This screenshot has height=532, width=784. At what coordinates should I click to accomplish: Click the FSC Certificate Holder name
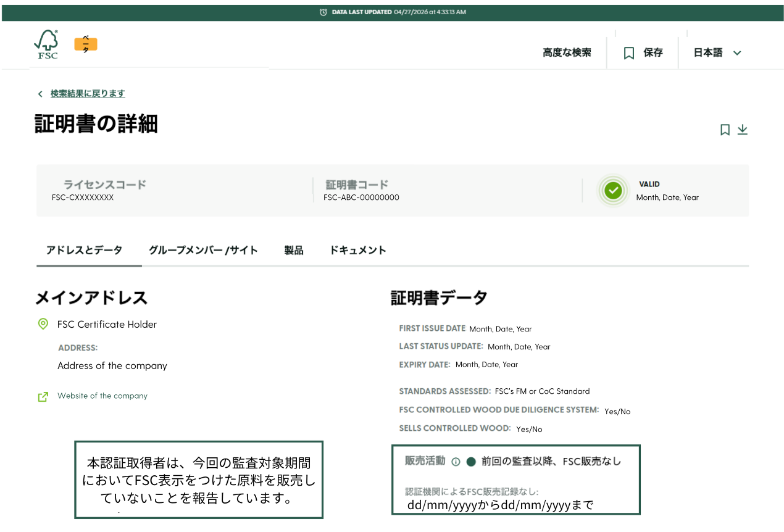pos(107,325)
